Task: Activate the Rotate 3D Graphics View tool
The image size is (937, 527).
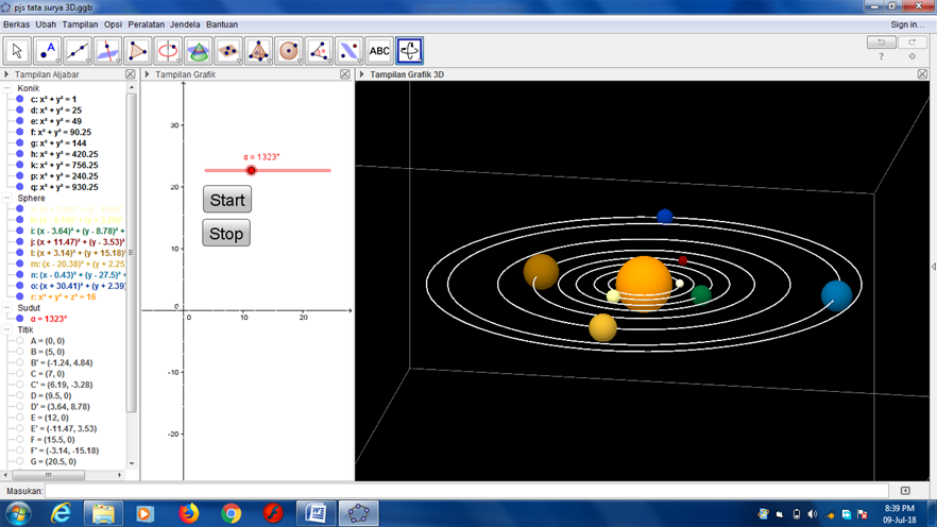Action: (409, 50)
